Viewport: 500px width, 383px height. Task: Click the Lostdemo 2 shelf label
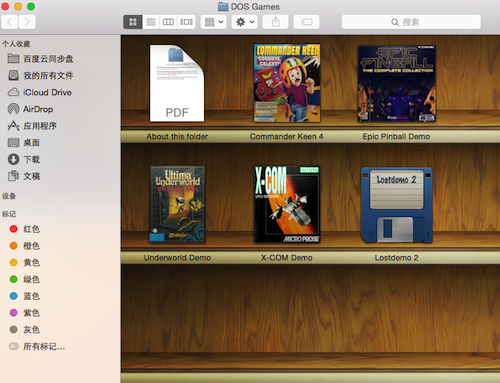396,258
